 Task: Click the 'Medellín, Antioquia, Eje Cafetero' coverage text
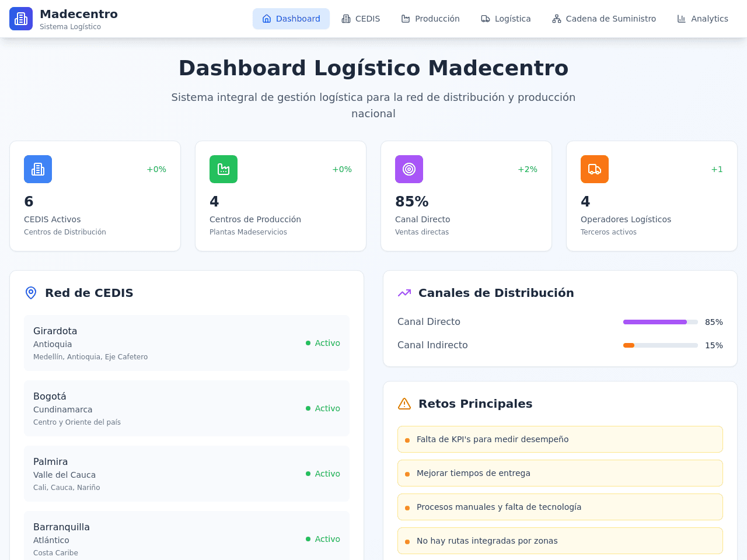click(90, 357)
